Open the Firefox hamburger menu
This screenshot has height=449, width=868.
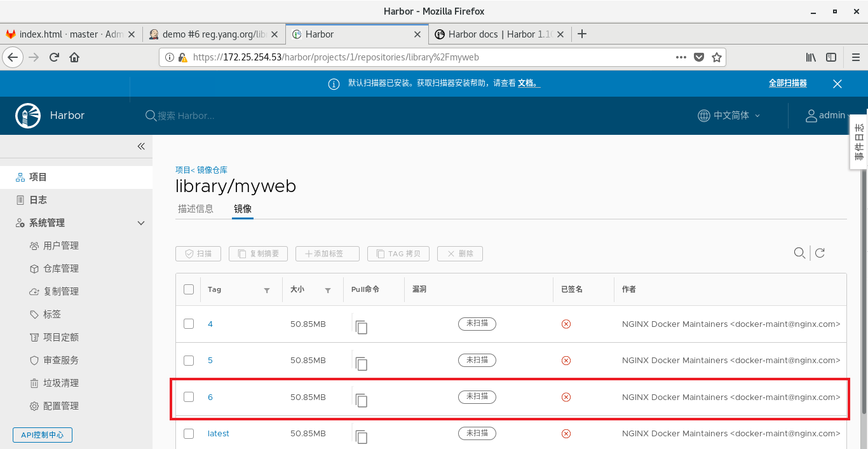[855, 57]
